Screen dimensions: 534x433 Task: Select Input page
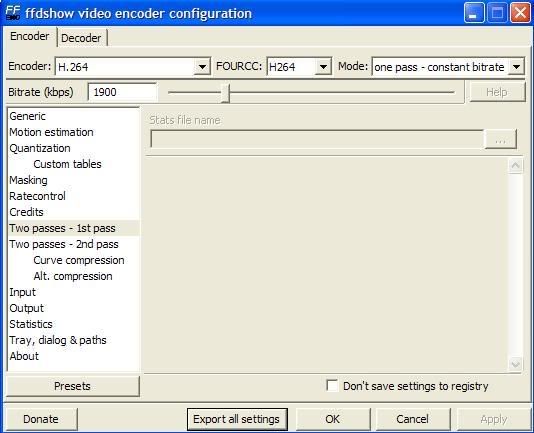(x=73, y=292)
